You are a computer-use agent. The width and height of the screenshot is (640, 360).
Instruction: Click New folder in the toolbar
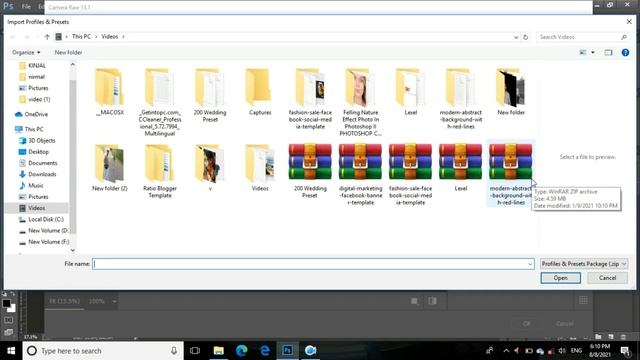(69, 53)
